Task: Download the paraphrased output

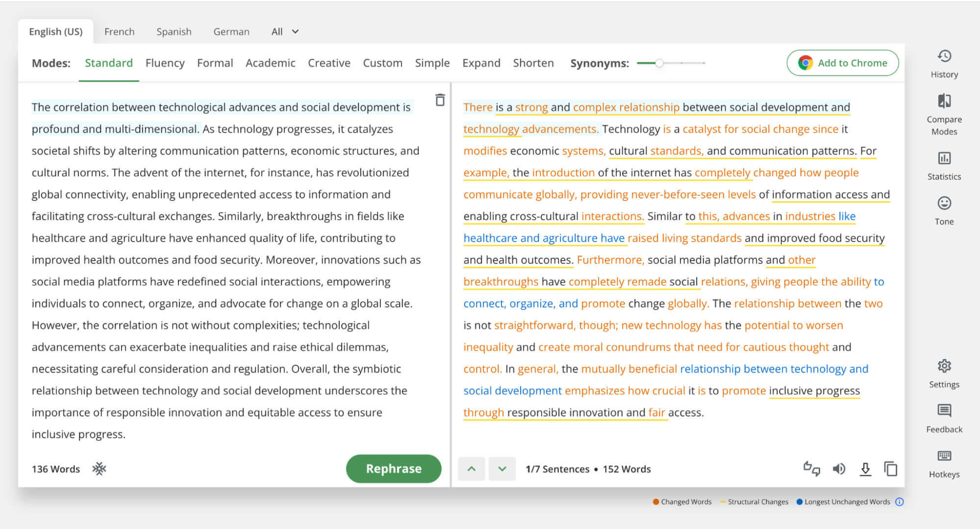Action: (865, 469)
